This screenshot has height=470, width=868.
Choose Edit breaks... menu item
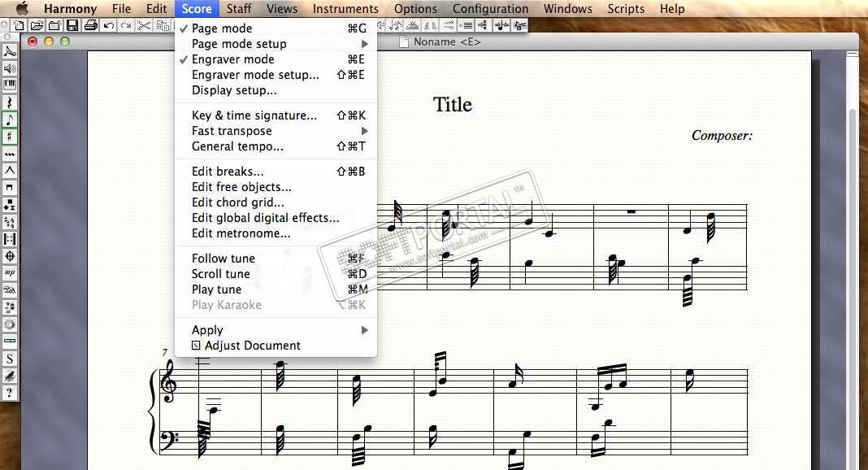pos(276,172)
